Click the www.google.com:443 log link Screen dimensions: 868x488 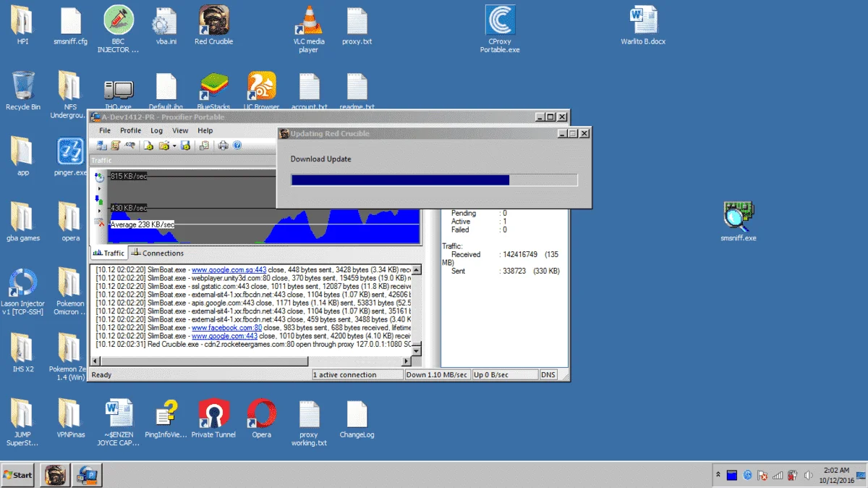point(224,336)
